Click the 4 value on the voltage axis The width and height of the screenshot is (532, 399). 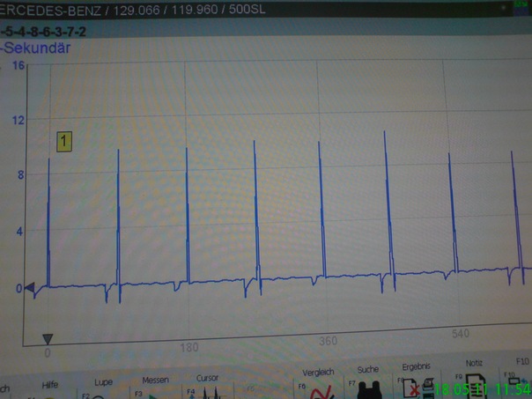[19, 232]
